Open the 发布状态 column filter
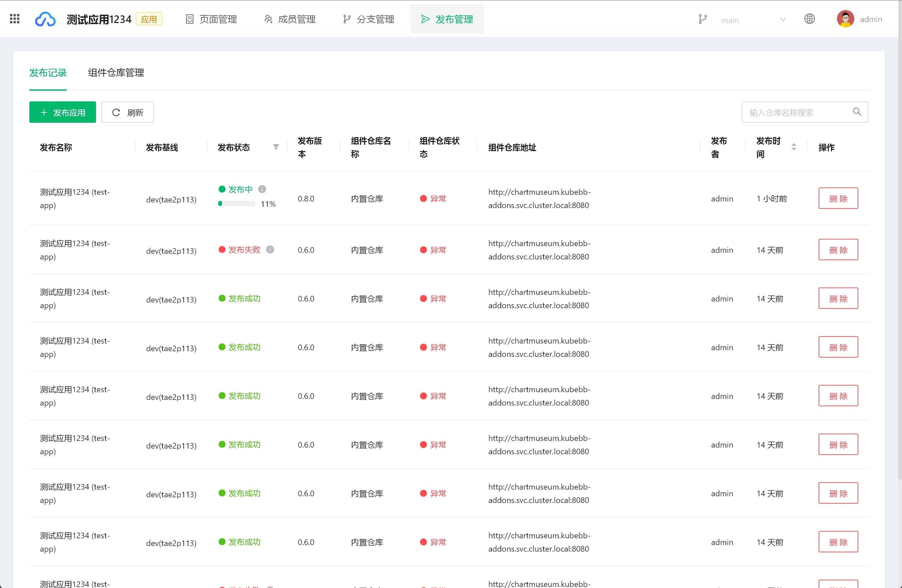This screenshot has width=902, height=588. tap(276, 147)
